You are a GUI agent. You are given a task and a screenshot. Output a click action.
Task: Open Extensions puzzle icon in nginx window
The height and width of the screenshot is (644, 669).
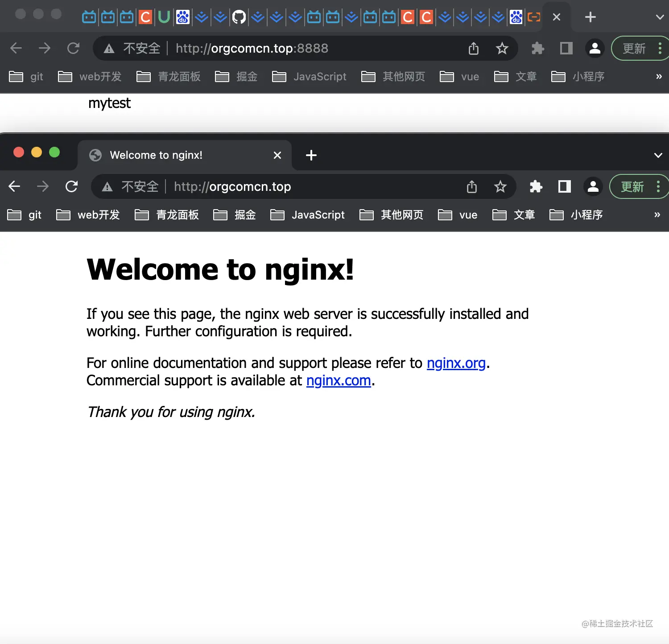(536, 186)
